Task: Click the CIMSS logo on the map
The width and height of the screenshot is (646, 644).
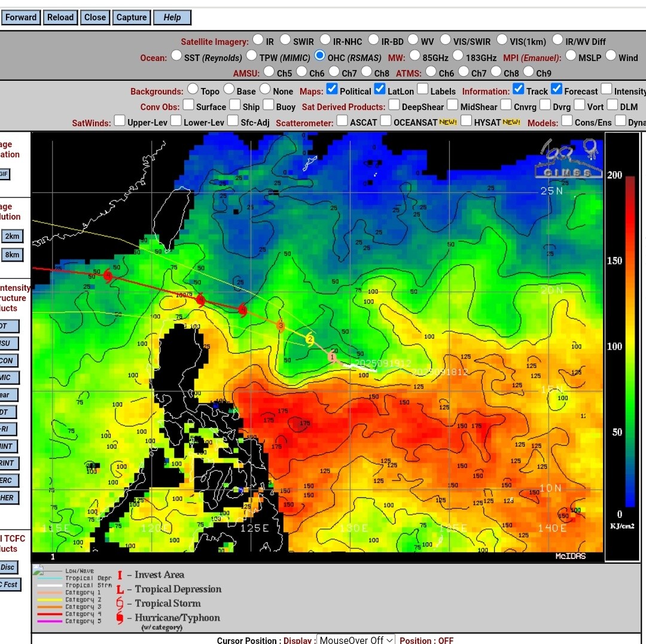Action: click(x=569, y=159)
